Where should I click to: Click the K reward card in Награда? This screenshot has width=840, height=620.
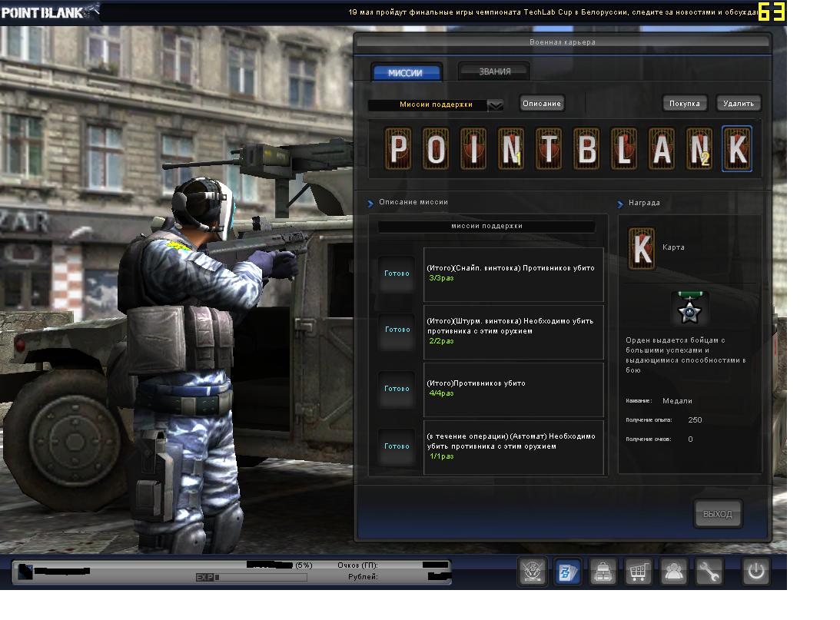(x=641, y=248)
